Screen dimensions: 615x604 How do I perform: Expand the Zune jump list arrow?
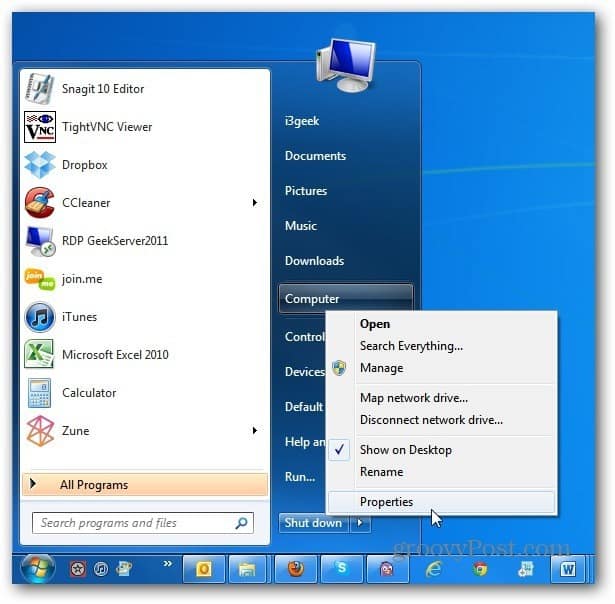[255, 431]
